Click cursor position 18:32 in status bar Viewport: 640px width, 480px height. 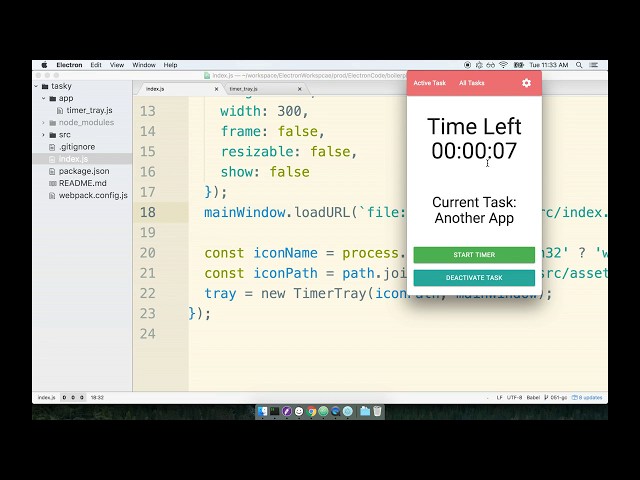[x=97, y=398]
